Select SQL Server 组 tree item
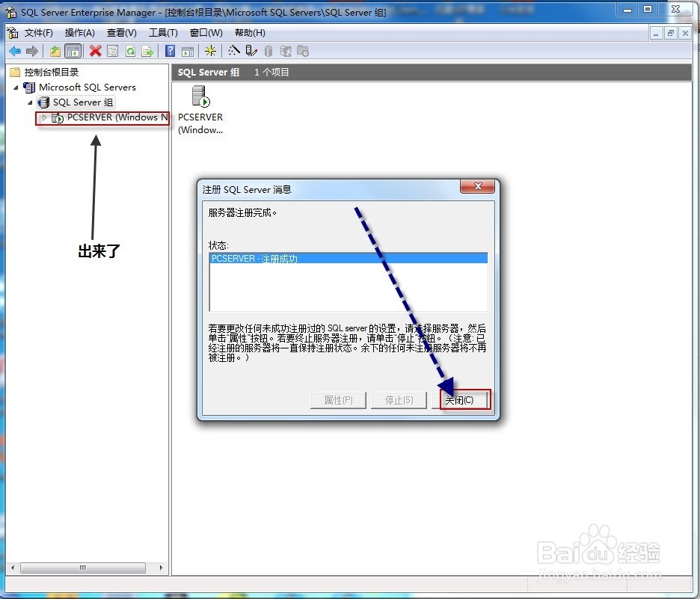 (x=83, y=102)
